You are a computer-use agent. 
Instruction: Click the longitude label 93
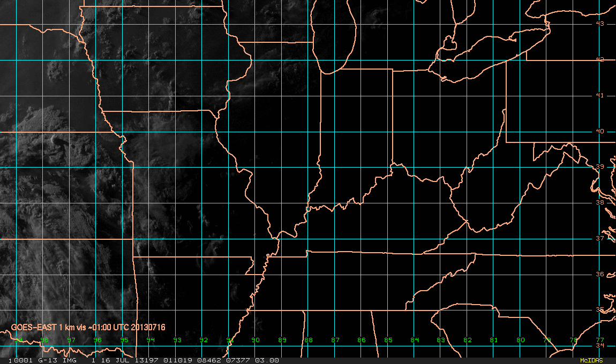click(x=177, y=340)
